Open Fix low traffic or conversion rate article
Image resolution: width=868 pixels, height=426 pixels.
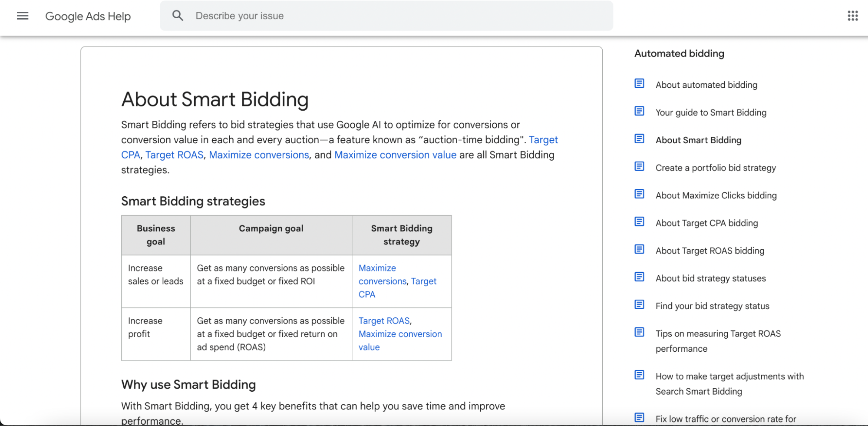tap(726, 419)
